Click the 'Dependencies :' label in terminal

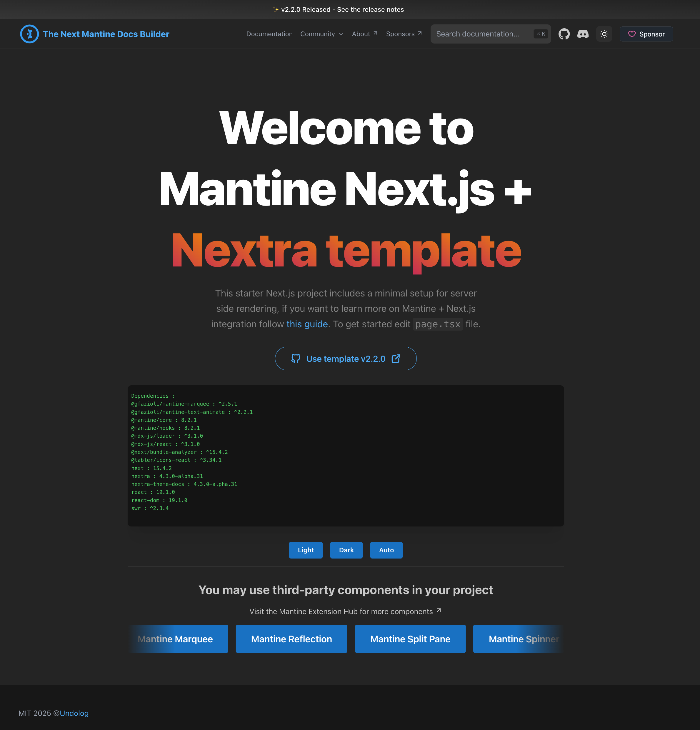coord(153,396)
